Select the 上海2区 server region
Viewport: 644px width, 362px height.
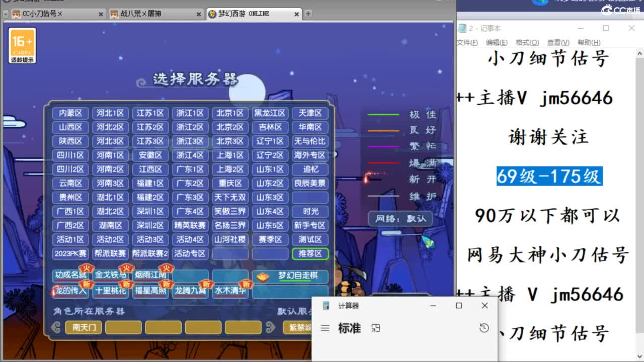point(230,169)
